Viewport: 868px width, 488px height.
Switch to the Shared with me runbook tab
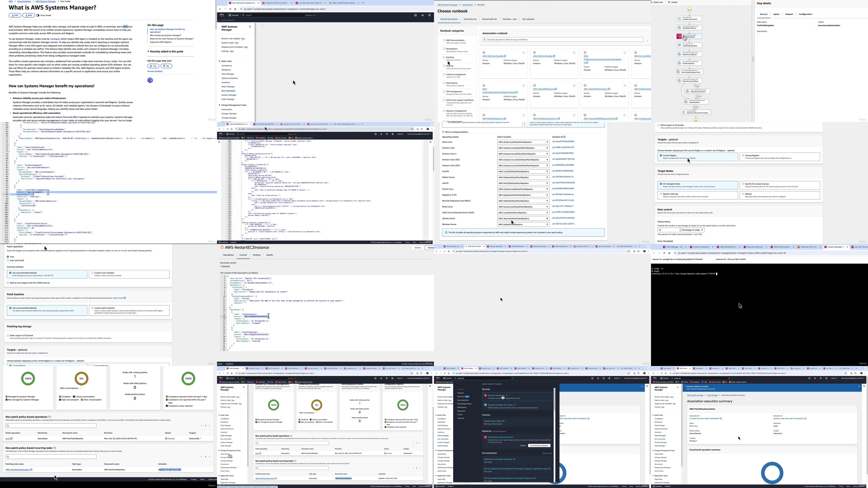point(490,19)
